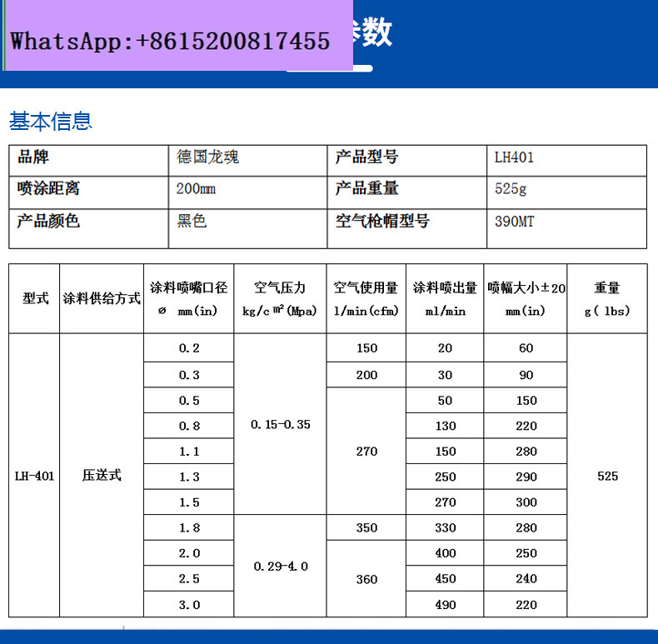658x644 pixels.
Task: Click air usage value 350
Action: [x=366, y=527]
